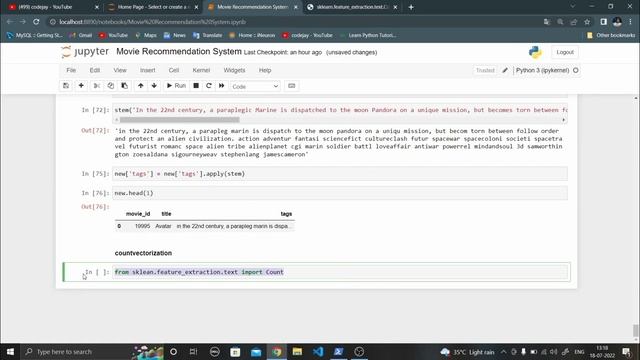The width and height of the screenshot is (640, 360).
Task: Switch to sklearn.feature_extraction.text tab
Action: tap(352, 7)
